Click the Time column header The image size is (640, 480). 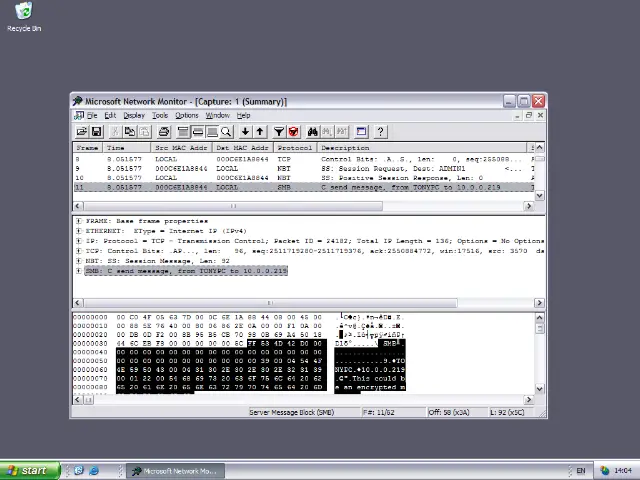[x=127, y=148]
